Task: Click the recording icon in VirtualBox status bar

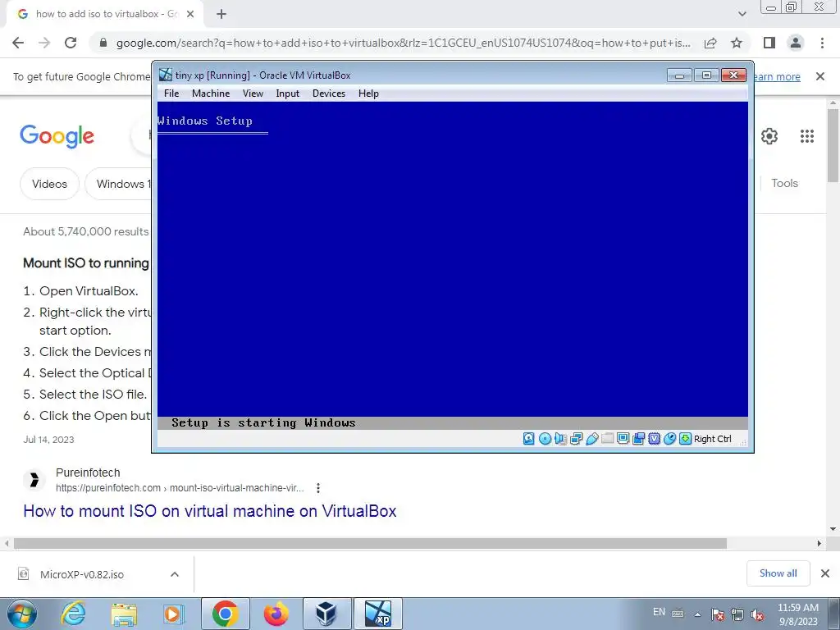Action: point(638,439)
